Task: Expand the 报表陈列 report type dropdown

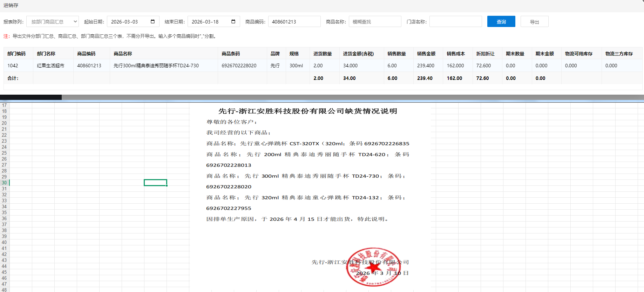Action: (53, 21)
